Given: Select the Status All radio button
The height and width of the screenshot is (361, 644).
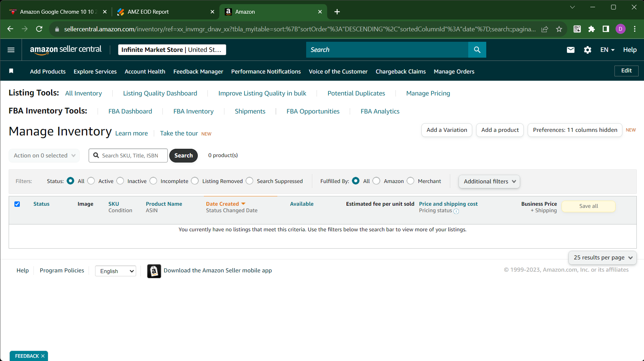Looking at the screenshot, I should (71, 181).
